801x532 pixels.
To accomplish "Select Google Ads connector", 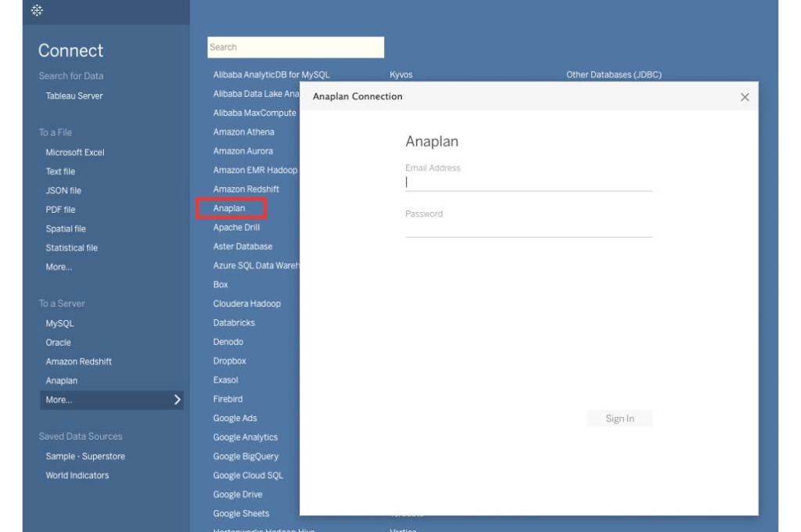I will [235, 418].
